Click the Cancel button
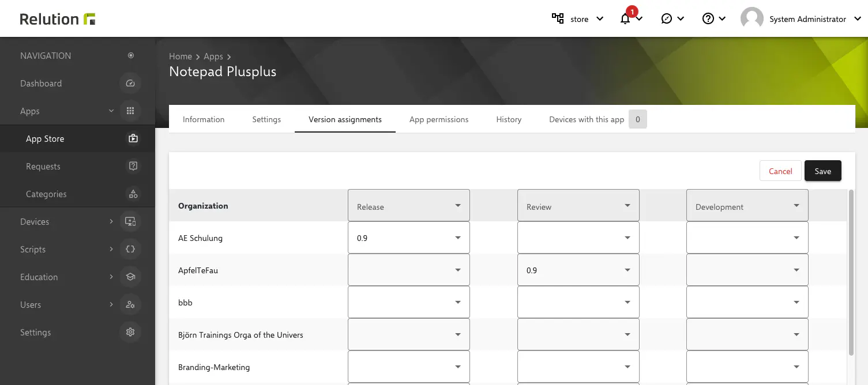Viewport: 868px width, 385px height. (x=780, y=171)
